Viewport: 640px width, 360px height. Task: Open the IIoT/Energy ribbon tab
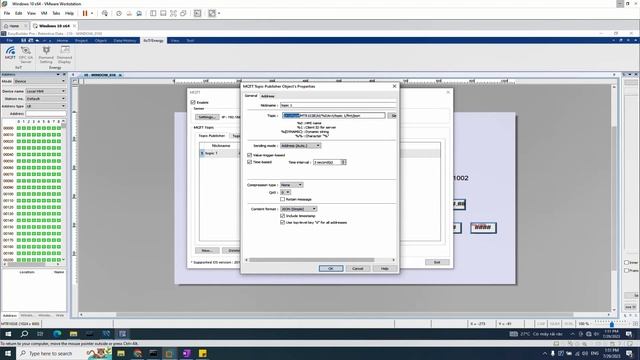pyautogui.click(x=153, y=40)
